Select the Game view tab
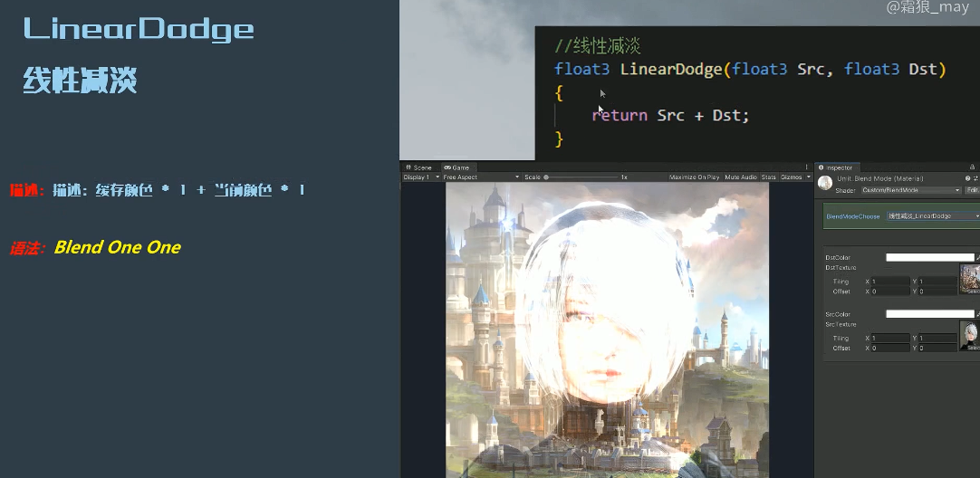Screen dimensions: 980x478 456,167
